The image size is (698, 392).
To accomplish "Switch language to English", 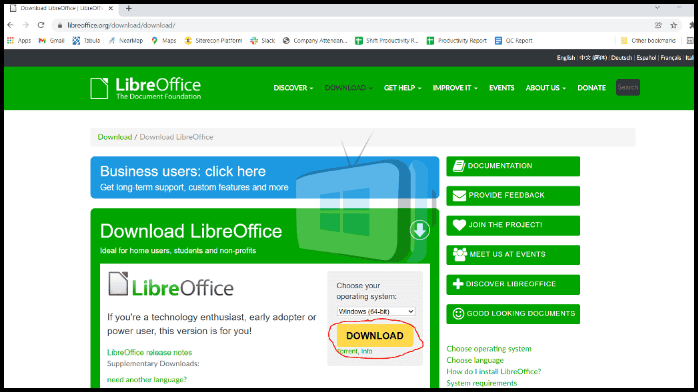I will pyautogui.click(x=566, y=58).
